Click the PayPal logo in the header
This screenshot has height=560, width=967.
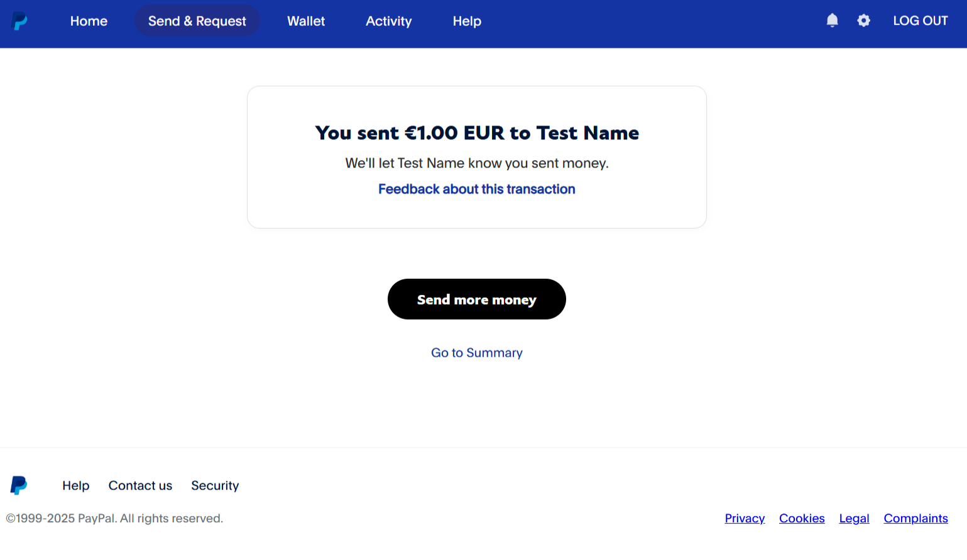tap(19, 21)
